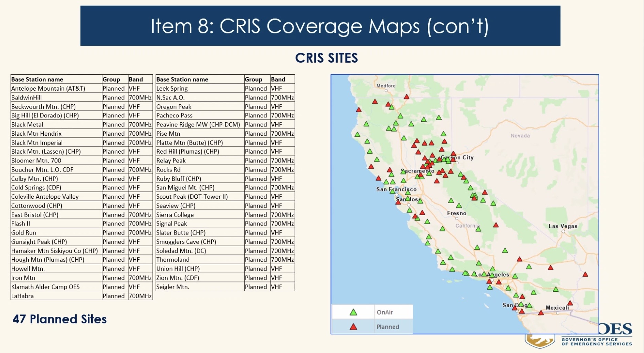
Task: Click the Item 8 CRIS Coverage Maps title
Action: click(320, 26)
